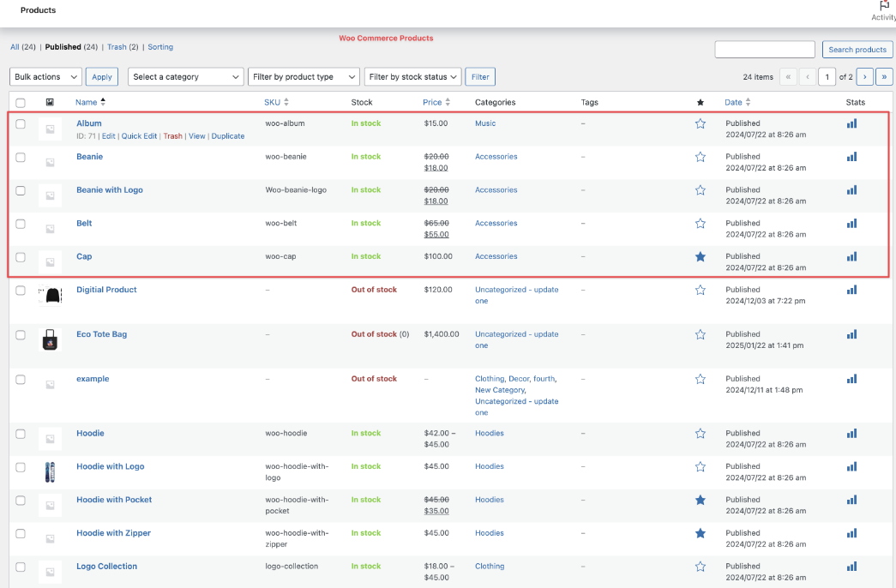Click the product search text field

(764, 50)
